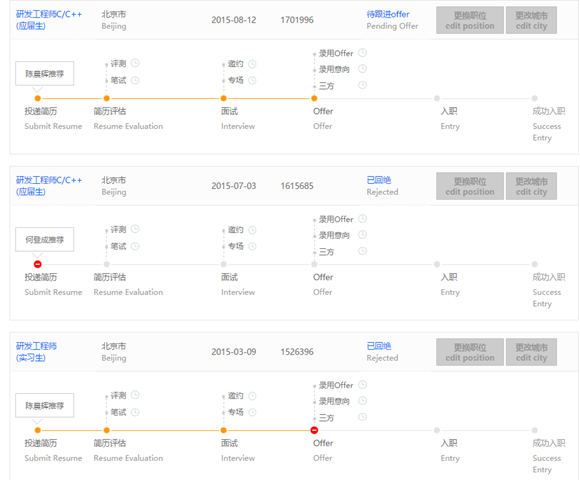Click application date 2015-07-03

[234, 186]
